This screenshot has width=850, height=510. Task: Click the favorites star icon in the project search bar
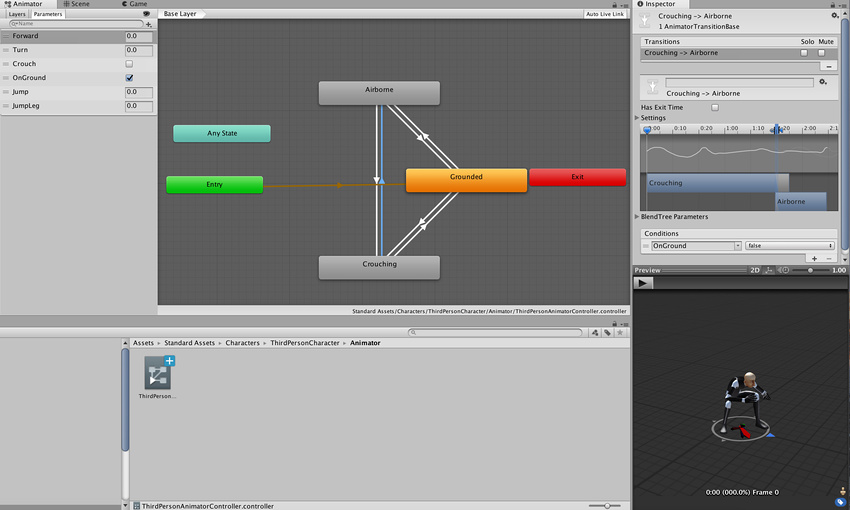pos(620,333)
